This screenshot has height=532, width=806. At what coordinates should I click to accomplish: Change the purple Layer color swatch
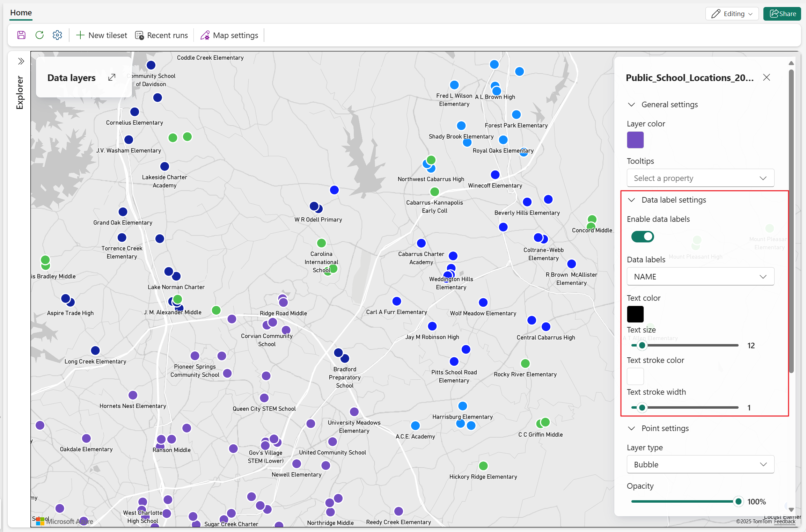pyautogui.click(x=635, y=140)
